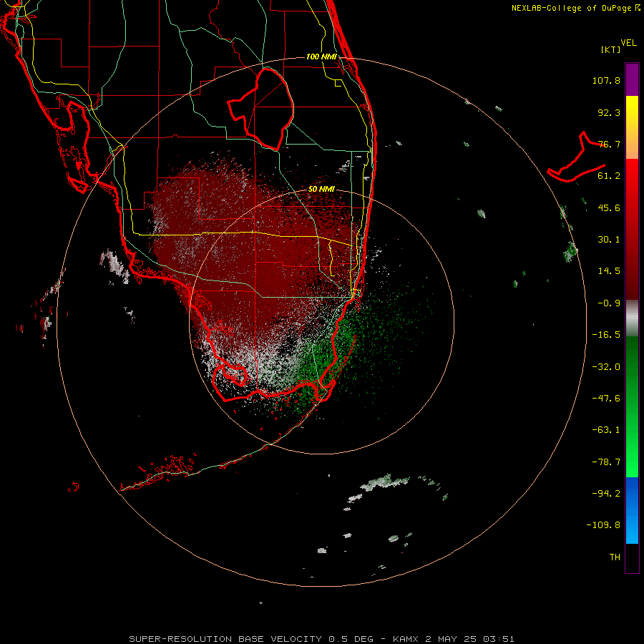644x644 pixels.
Task: Pick the blue segment of the velocity color bar
Action: click(632, 510)
